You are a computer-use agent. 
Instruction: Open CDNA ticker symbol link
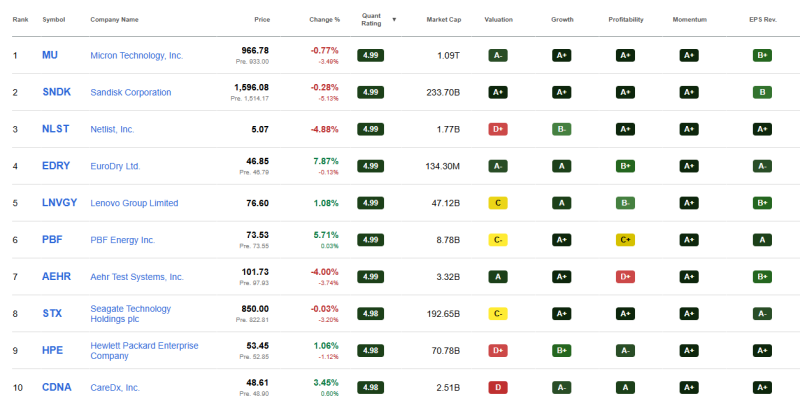click(x=57, y=387)
